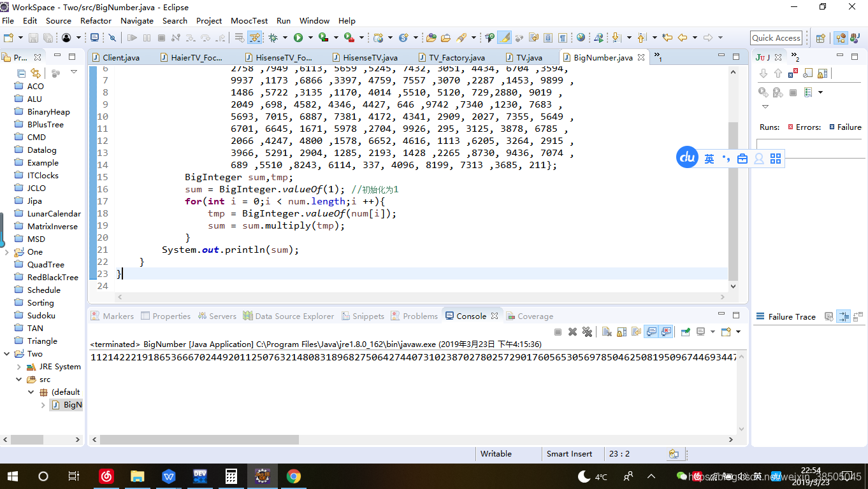Click the Next Annotation down-arrow icon
The width and height of the screenshot is (868, 489).
616,38
